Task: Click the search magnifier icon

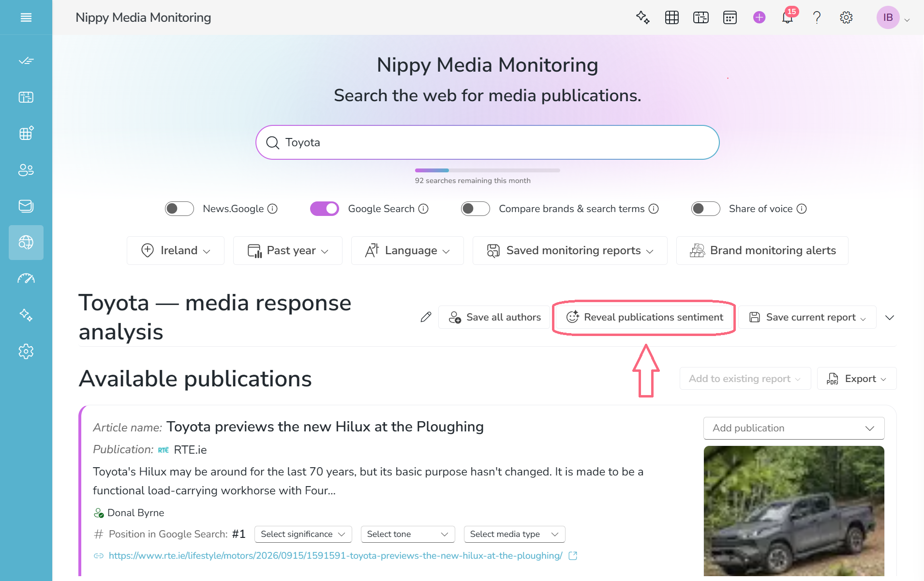Action: [x=273, y=142]
